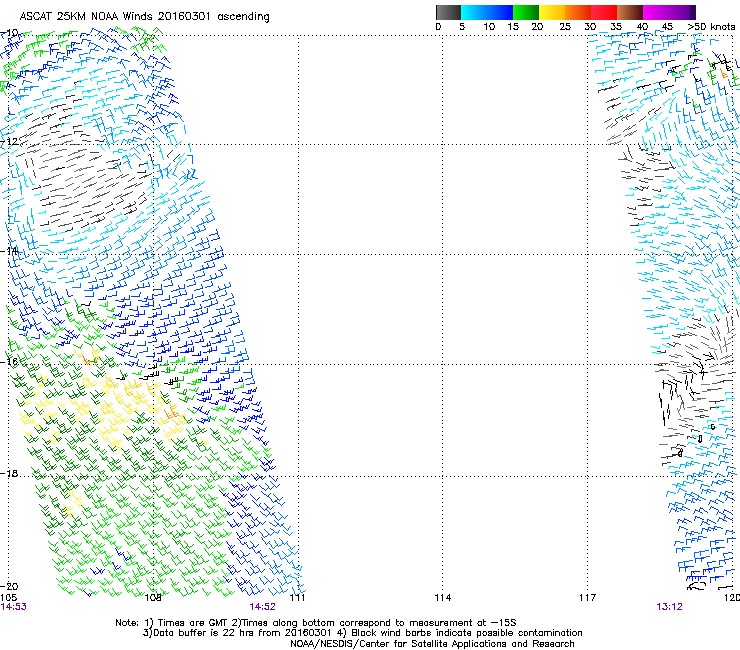Select the orange 25-30 knots legend swatch
Image resolution: width=740 pixels, height=650 pixels.
pyautogui.click(x=578, y=12)
